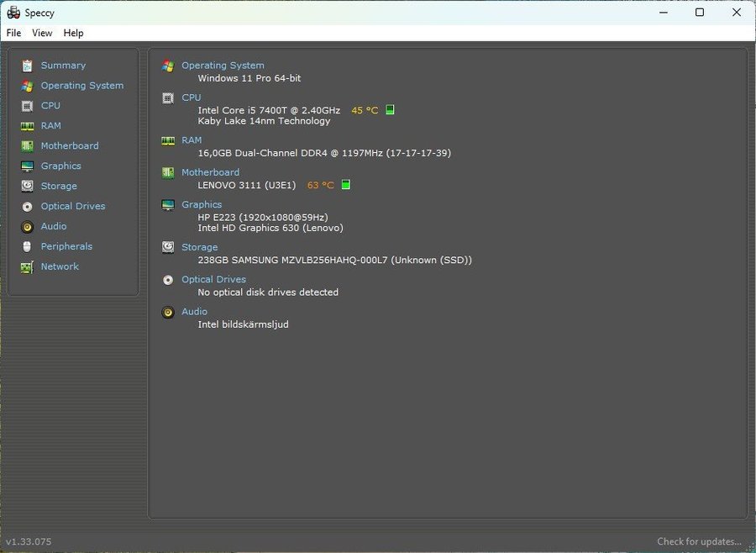Click the Operating System flag icon in sidebar
The image size is (756, 553).
pos(28,86)
